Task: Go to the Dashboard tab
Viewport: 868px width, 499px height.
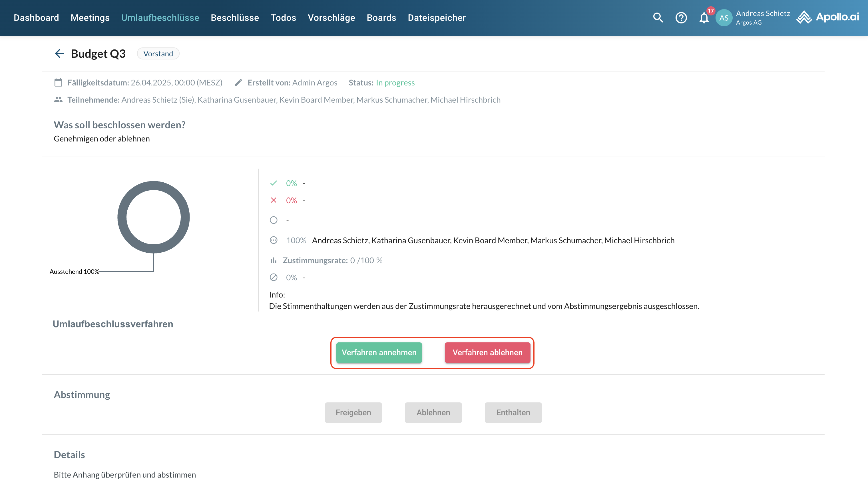Action: (36, 18)
